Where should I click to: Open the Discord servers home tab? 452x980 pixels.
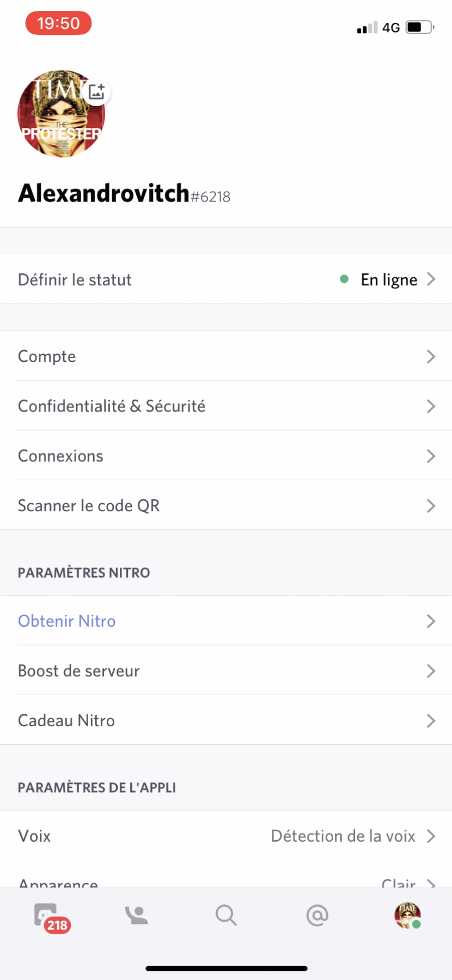(47, 915)
